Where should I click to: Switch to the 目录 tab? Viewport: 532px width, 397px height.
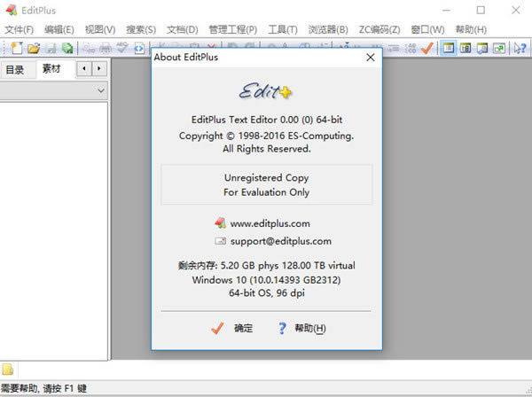15,69
